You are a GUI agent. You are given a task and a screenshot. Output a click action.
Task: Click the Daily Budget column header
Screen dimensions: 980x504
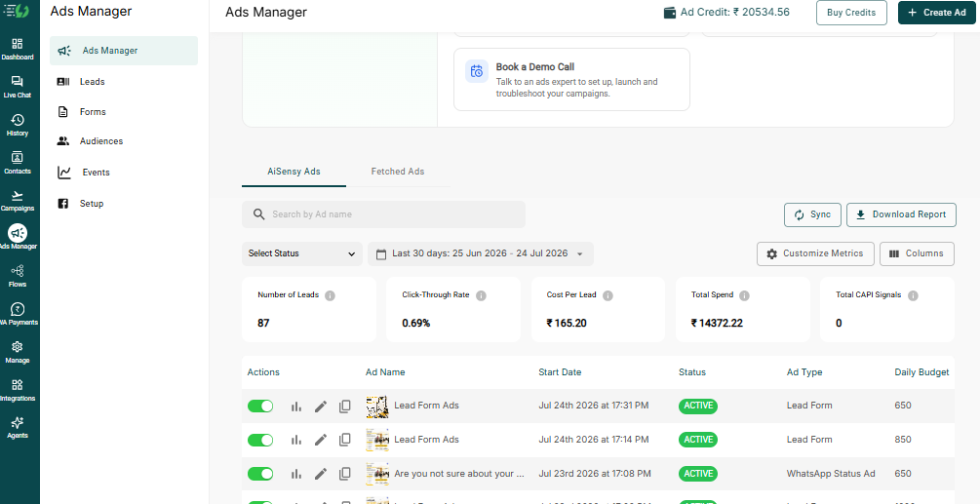921,372
